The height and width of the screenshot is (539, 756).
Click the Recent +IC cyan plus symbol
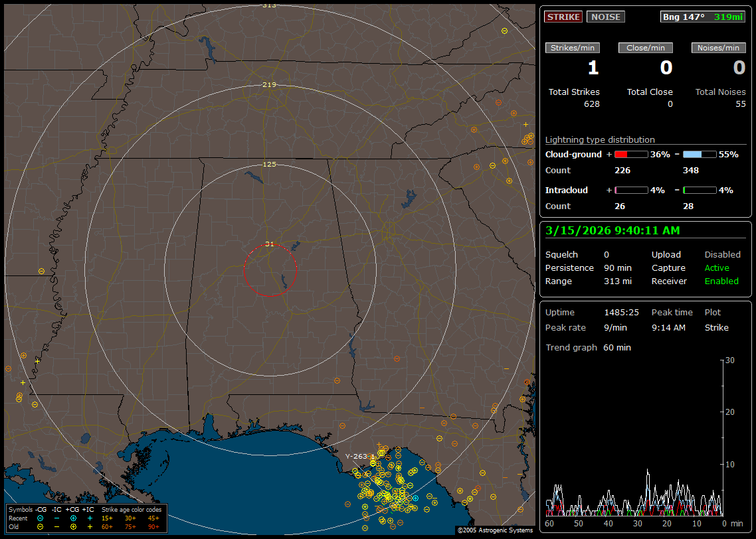tap(90, 518)
